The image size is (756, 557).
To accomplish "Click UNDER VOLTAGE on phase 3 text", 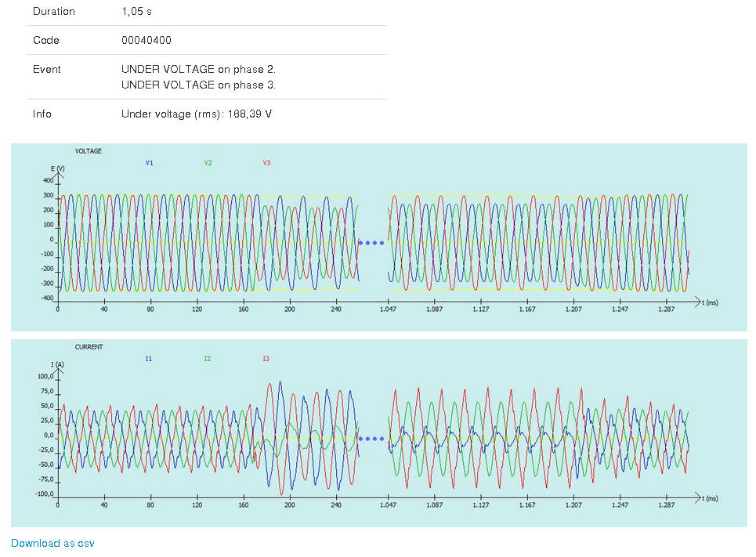I will click(x=198, y=85).
